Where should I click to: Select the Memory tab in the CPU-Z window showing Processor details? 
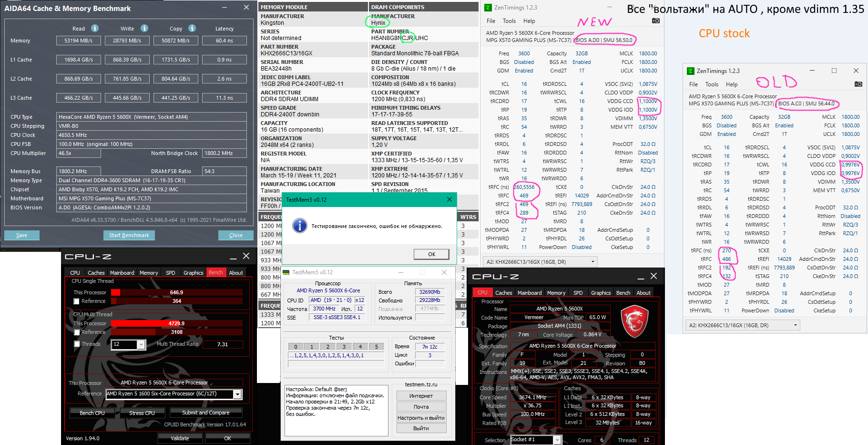pos(556,293)
